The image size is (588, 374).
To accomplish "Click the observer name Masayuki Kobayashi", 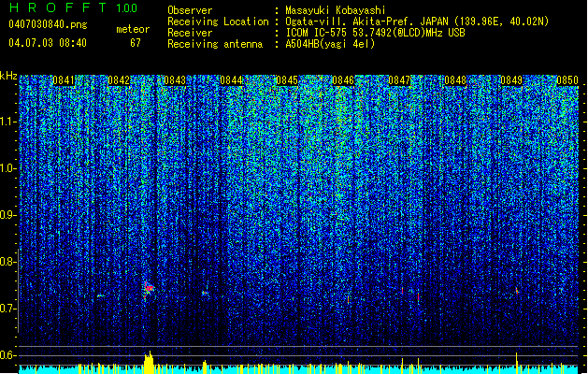I will click(336, 10).
